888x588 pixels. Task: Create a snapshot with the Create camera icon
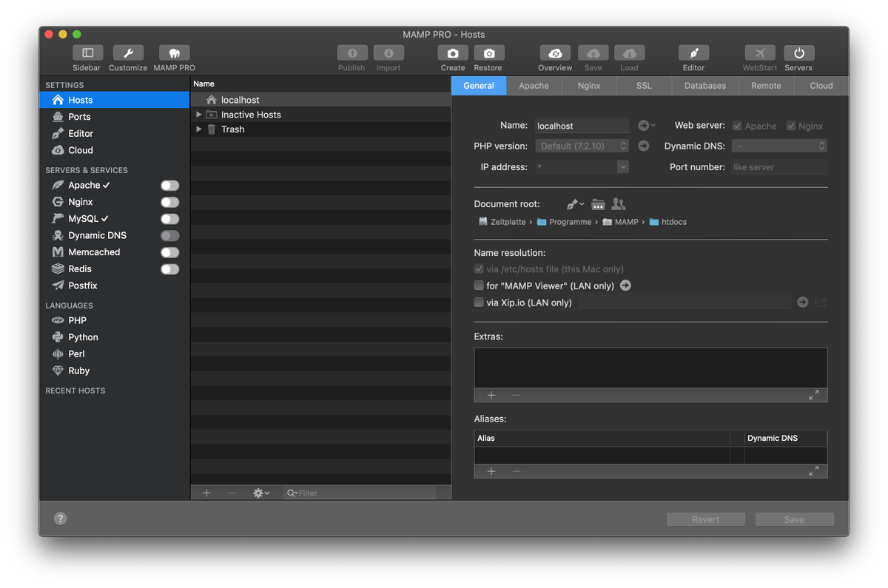click(x=453, y=53)
